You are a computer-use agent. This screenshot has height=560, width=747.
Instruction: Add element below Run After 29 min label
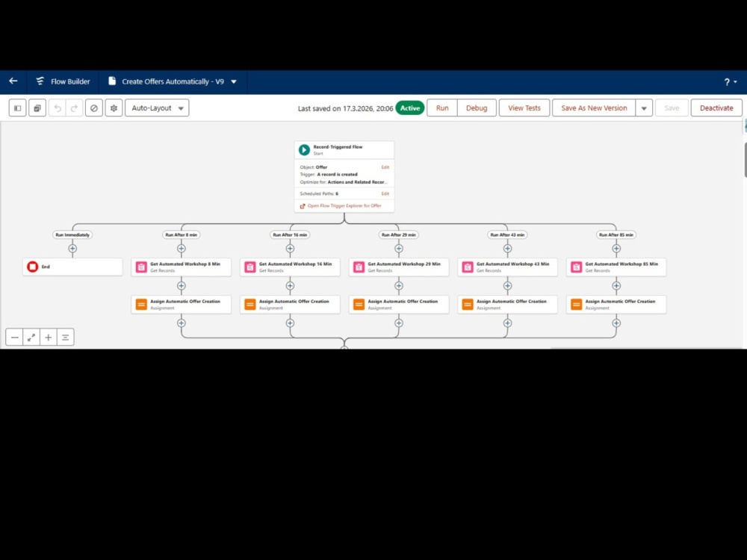coord(399,249)
